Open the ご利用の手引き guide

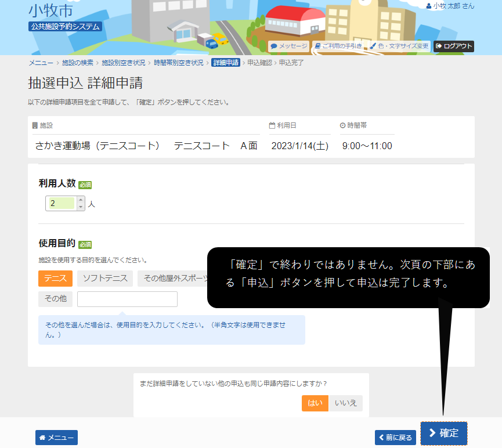[x=338, y=46]
